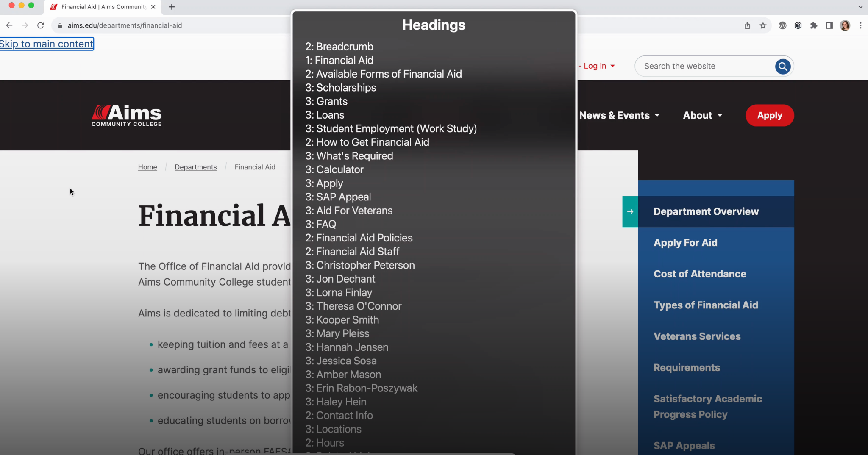Select the '1: Financial Aid' heading entry

339,60
